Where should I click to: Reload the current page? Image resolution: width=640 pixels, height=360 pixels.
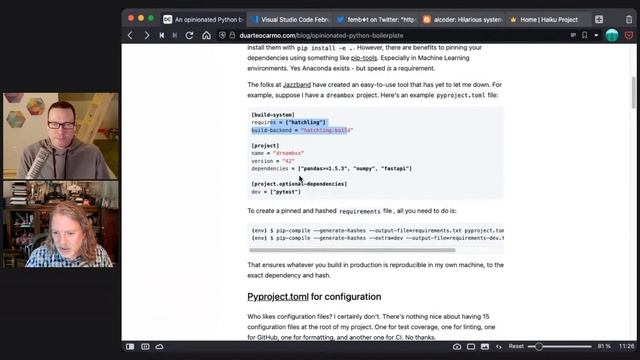coord(189,36)
